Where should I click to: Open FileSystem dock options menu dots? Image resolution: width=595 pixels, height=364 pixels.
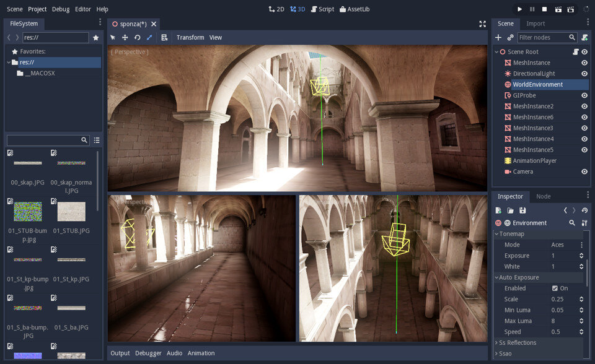(x=100, y=22)
